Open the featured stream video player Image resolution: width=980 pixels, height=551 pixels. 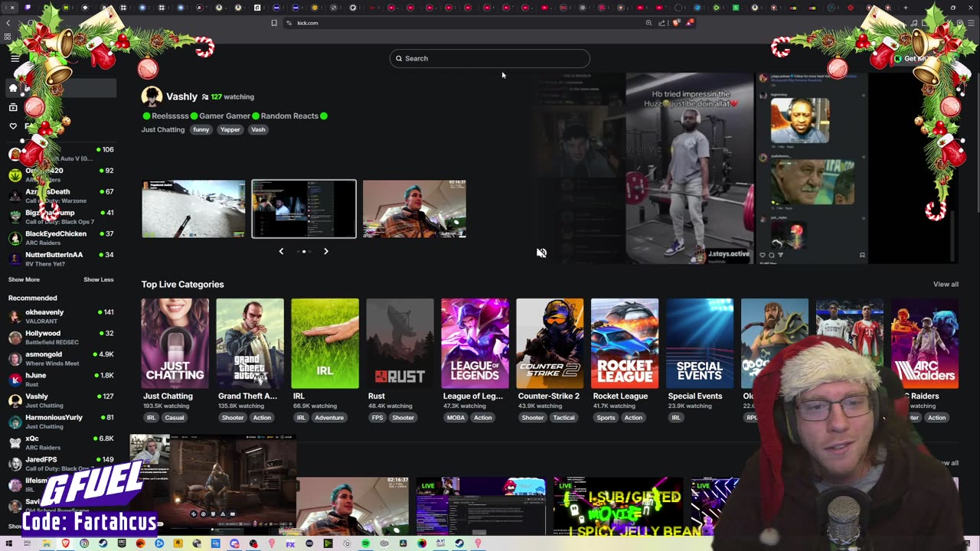pyautogui.click(x=744, y=168)
